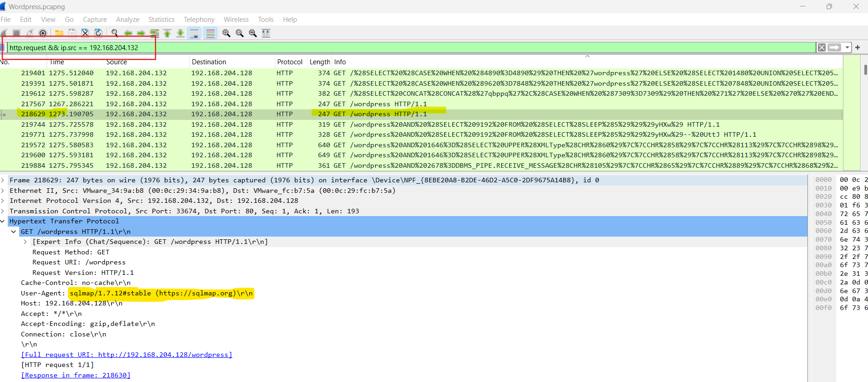Close this capture file icon

[85, 33]
